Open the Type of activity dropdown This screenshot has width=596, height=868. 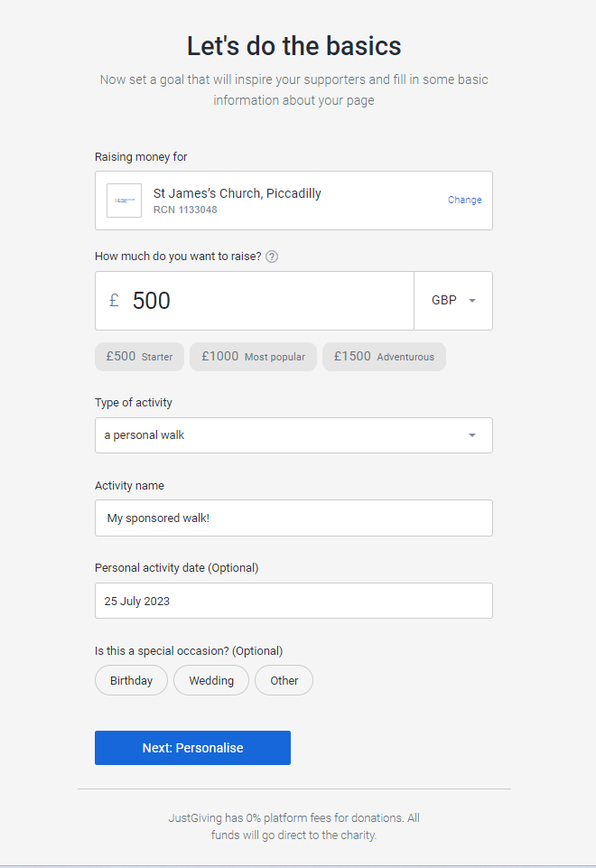(x=293, y=435)
